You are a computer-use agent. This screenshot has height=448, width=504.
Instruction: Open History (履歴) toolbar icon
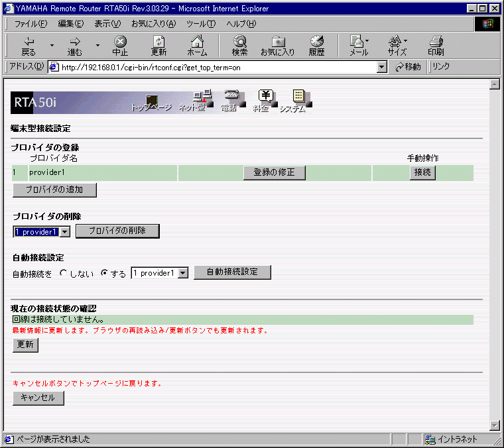tap(316, 46)
